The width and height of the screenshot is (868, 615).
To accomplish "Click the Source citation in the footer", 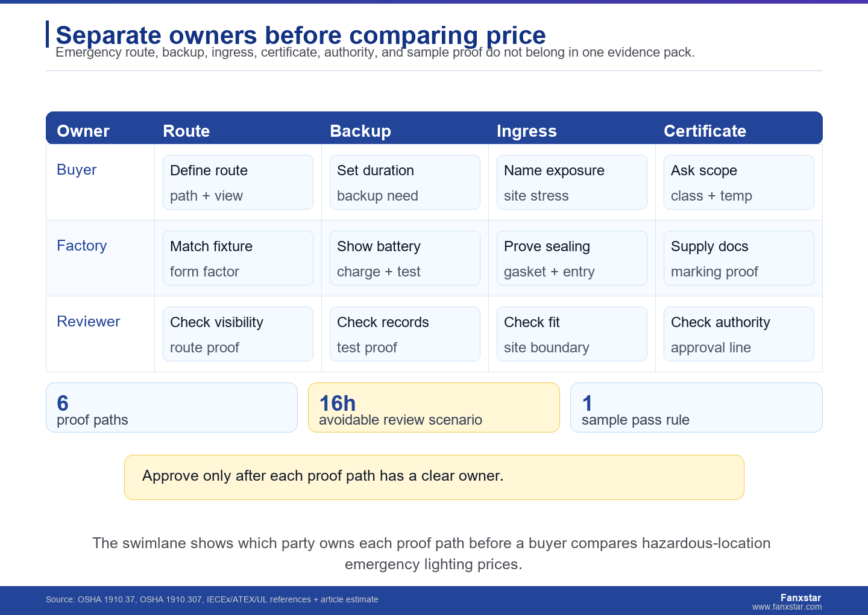I will (212, 599).
